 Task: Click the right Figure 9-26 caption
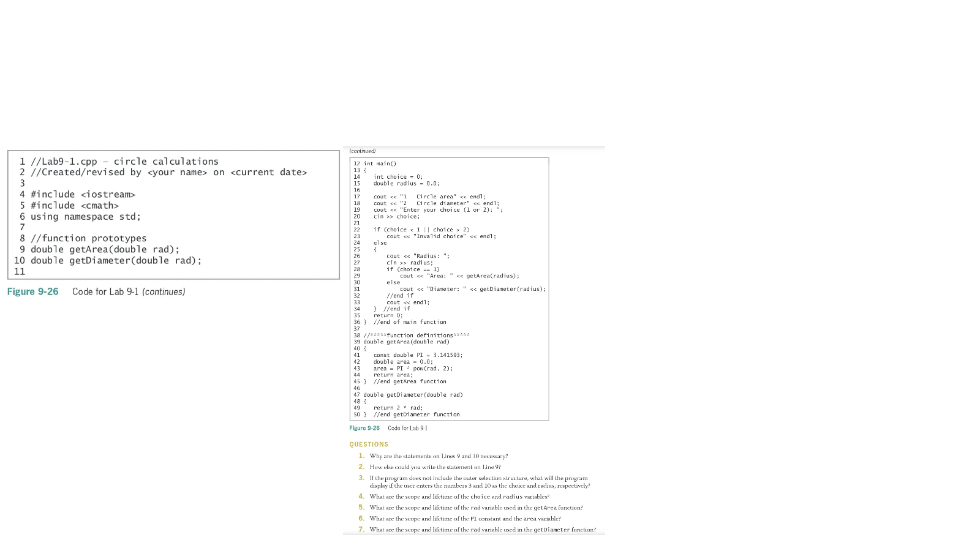[x=364, y=428]
